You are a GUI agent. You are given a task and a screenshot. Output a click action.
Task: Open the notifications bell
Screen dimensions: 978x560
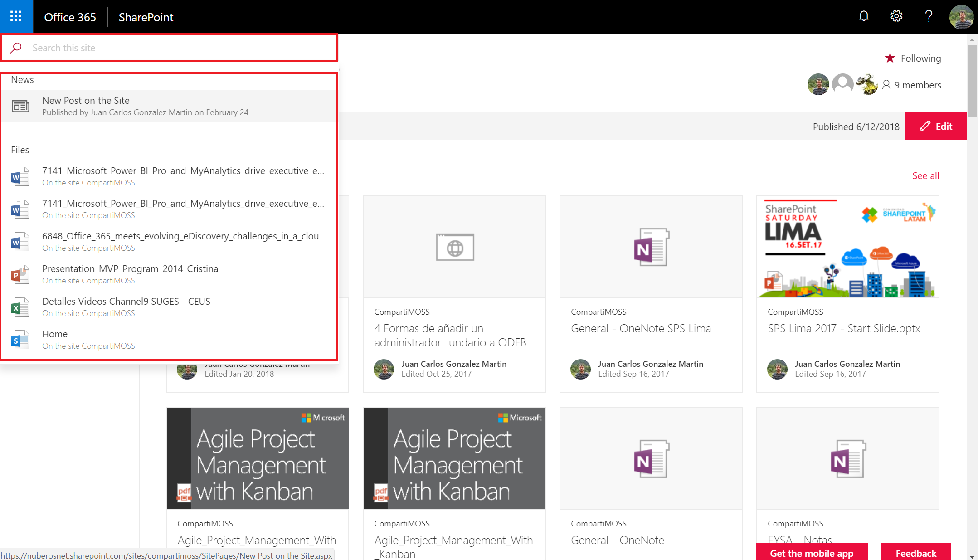point(864,17)
